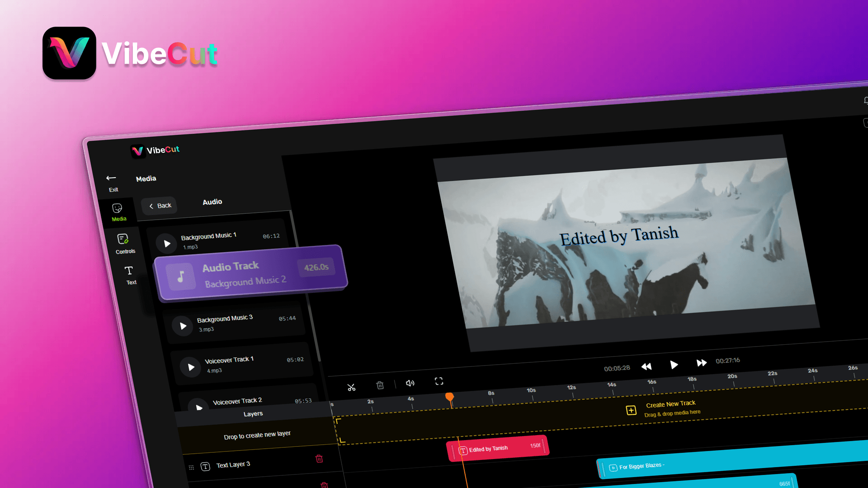
Task: Delete Text Layer 3 with trash icon
Action: pyautogui.click(x=319, y=459)
